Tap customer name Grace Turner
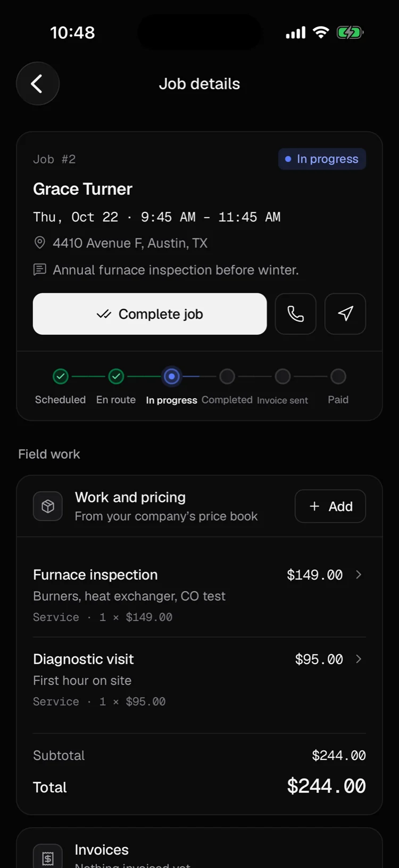This screenshot has width=399, height=868. pos(82,189)
